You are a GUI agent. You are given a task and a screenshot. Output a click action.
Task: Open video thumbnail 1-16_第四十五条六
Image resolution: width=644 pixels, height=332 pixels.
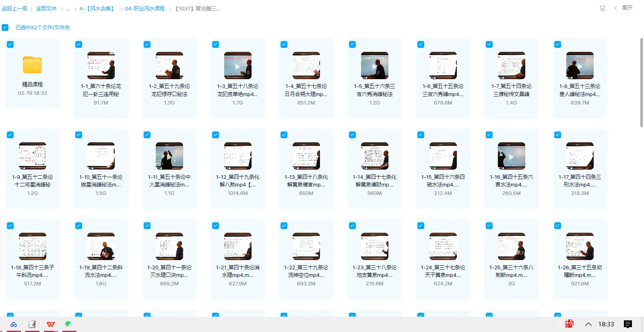pyautogui.click(x=512, y=156)
